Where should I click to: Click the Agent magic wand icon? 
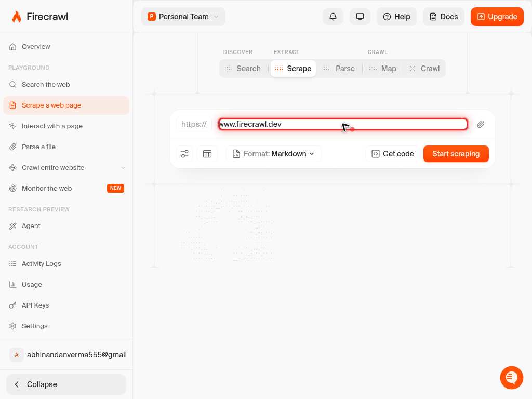12,226
